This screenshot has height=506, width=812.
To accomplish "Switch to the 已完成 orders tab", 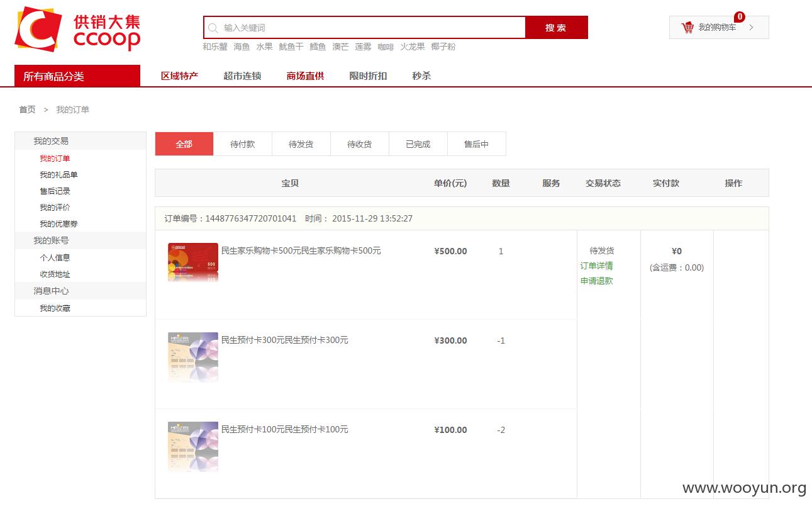I will pyautogui.click(x=418, y=144).
